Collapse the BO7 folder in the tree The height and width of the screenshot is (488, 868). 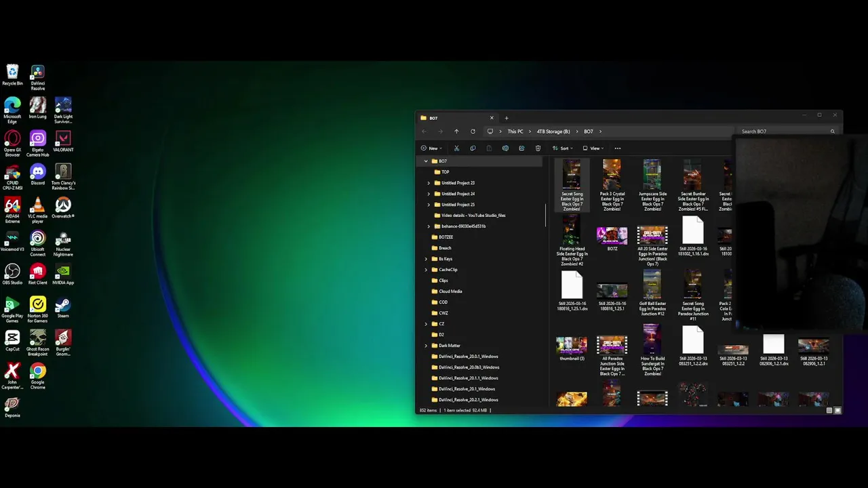point(426,161)
